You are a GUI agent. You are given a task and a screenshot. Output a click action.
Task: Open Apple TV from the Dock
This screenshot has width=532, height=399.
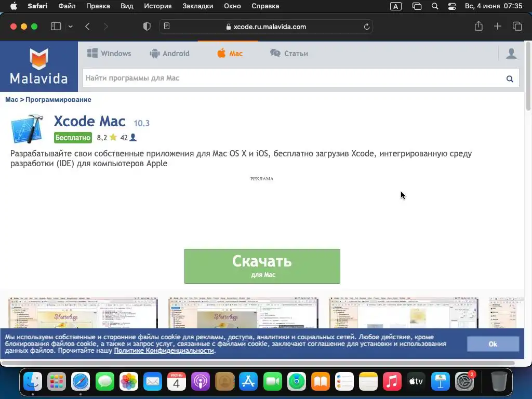pos(416,381)
